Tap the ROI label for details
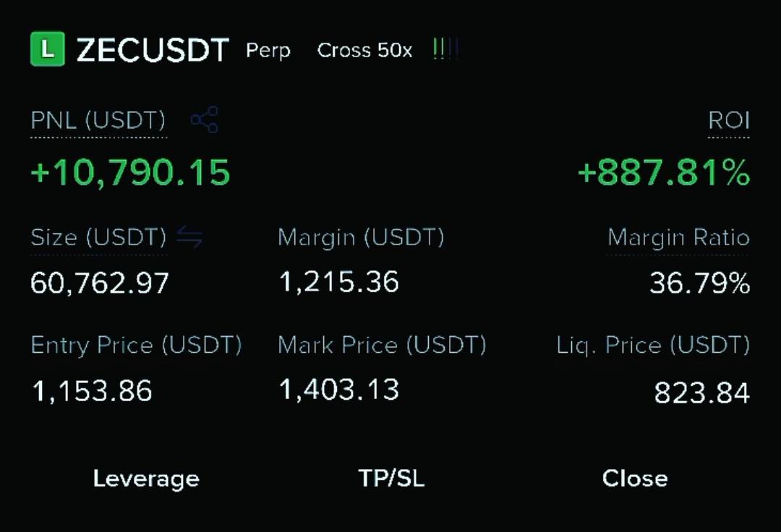This screenshot has height=532, width=781. tap(729, 121)
